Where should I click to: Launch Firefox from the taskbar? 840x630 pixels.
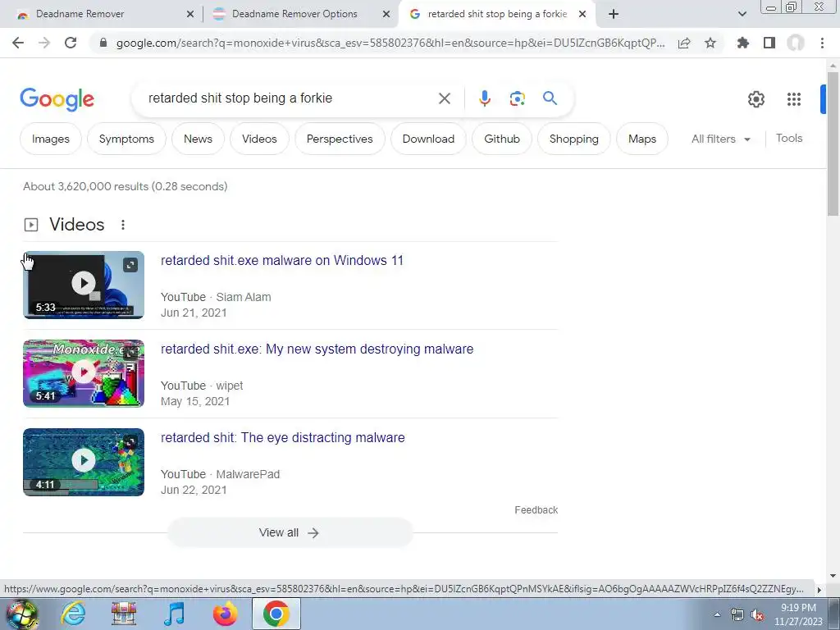tap(225, 614)
